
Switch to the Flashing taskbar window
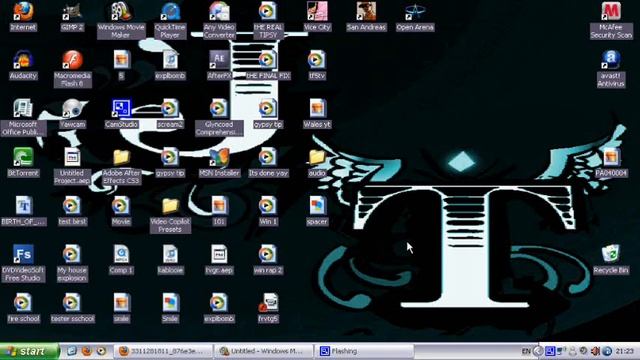point(364,351)
